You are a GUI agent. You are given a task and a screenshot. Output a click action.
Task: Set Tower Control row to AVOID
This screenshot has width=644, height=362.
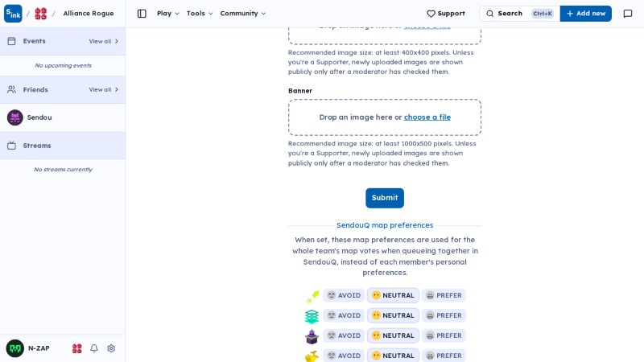344,335
